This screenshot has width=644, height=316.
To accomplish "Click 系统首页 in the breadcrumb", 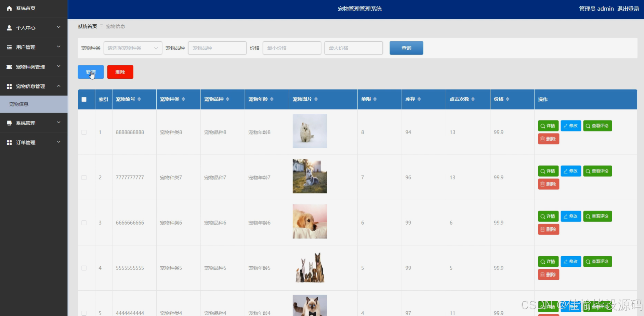I will tap(87, 26).
